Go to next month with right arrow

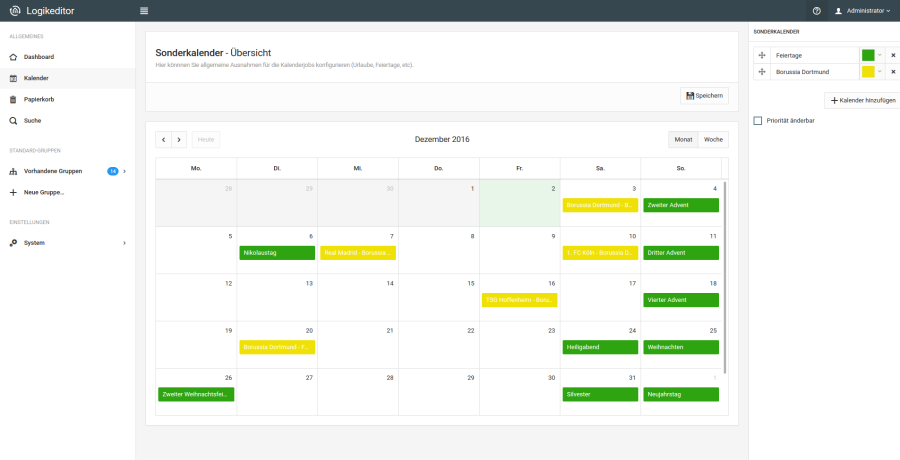tap(179, 140)
